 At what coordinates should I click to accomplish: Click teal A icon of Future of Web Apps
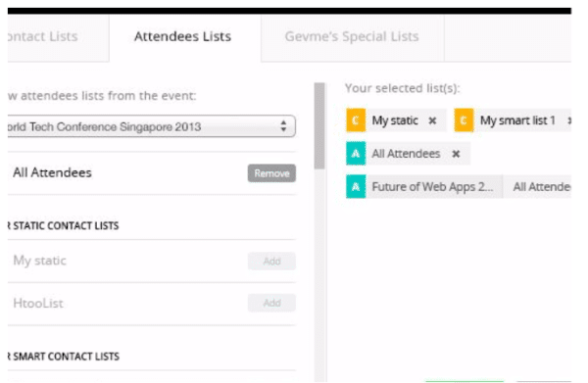[x=356, y=187]
